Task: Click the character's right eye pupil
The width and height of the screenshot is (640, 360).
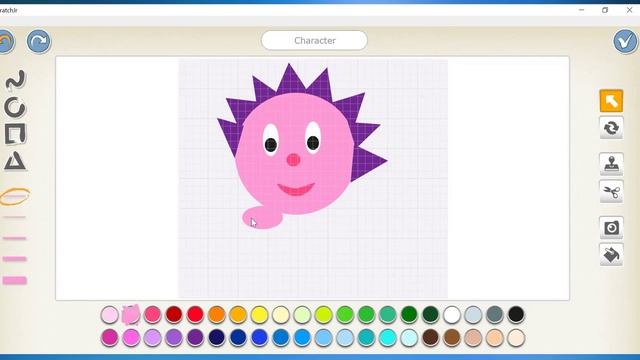Action: point(313,143)
